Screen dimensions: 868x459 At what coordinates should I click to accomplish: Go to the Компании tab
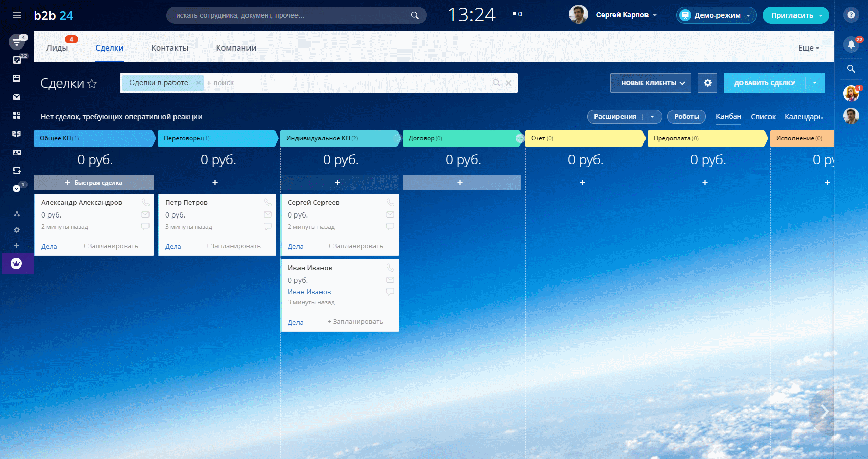pyautogui.click(x=236, y=47)
